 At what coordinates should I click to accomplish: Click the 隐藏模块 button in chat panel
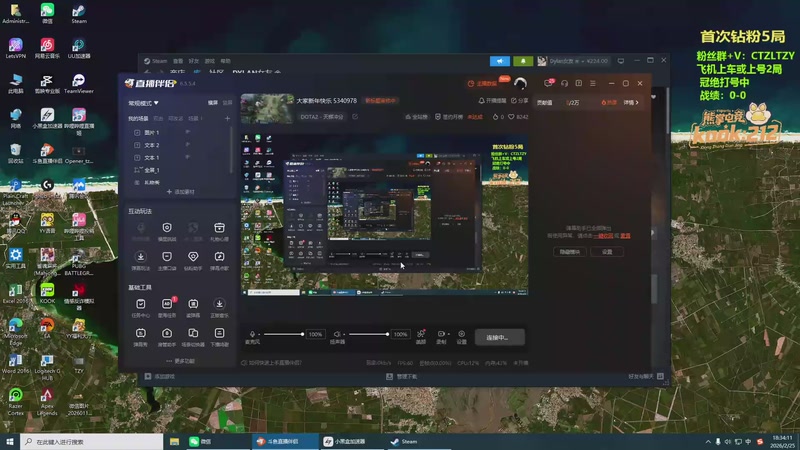(x=569, y=252)
